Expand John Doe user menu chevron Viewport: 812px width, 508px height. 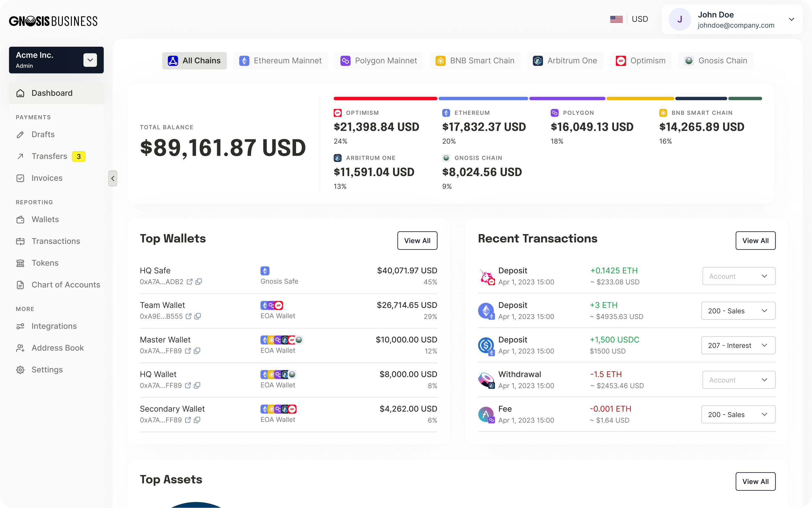(791, 20)
